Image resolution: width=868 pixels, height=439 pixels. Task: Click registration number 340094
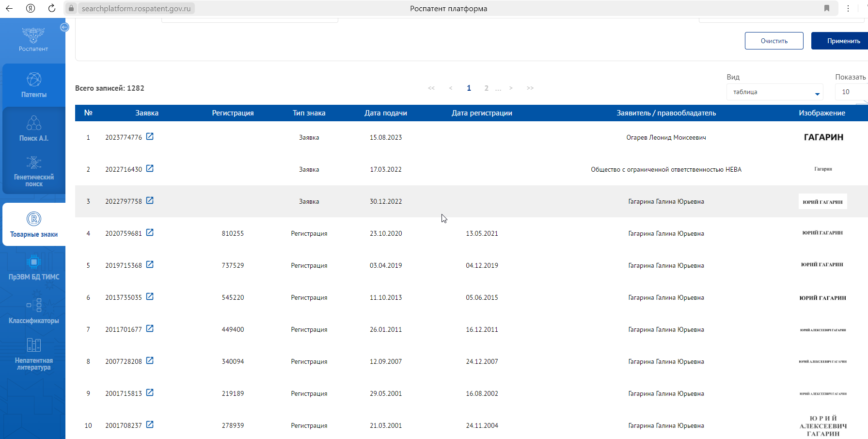tap(233, 361)
